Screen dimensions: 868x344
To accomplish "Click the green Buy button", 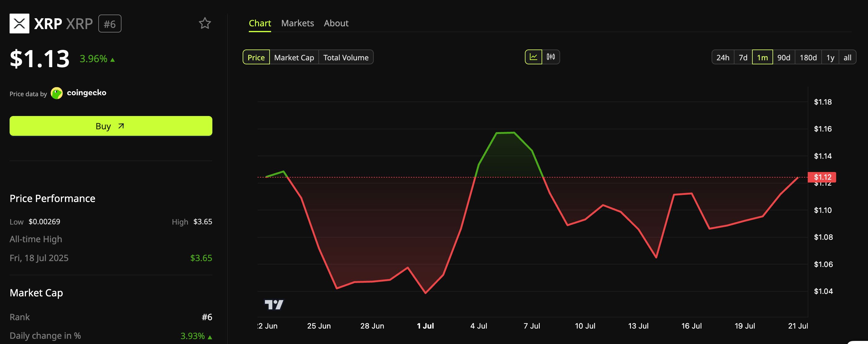I will [111, 126].
